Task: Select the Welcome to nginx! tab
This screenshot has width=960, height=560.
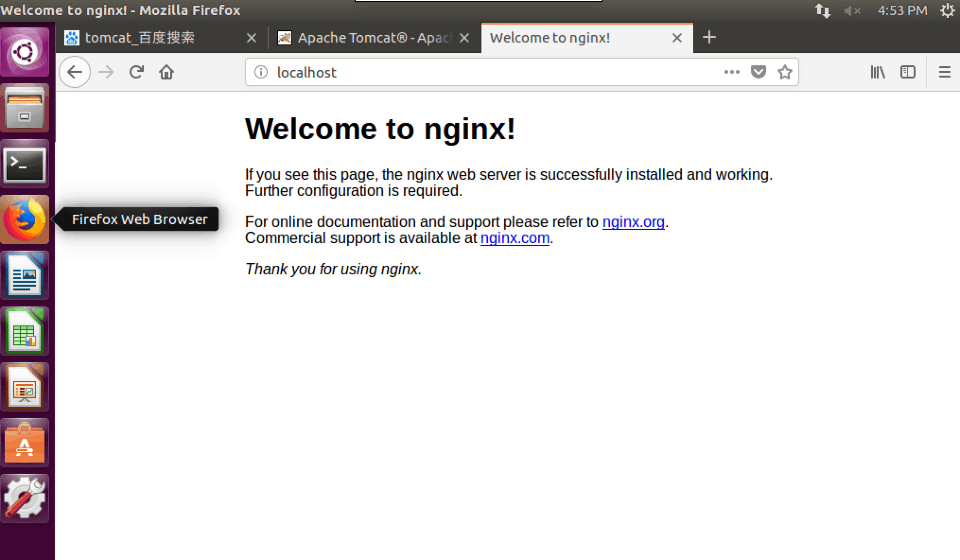Action: tap(587, 38)
